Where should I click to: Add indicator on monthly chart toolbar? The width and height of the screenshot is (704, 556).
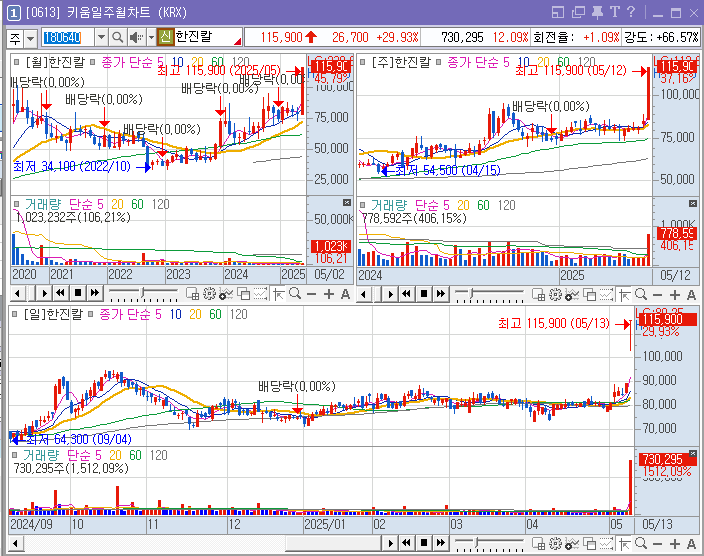(226, 294)
